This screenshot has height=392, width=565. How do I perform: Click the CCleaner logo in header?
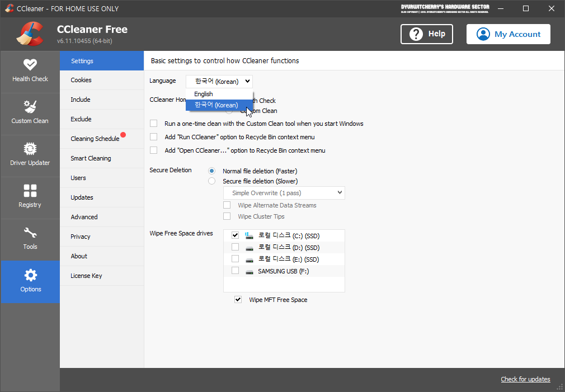tap(30, 34)
